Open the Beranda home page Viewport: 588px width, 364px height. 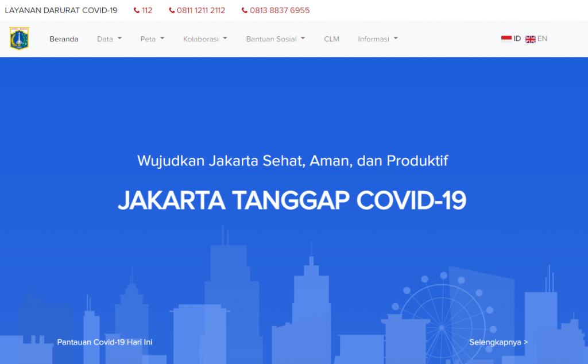[64, 39]
